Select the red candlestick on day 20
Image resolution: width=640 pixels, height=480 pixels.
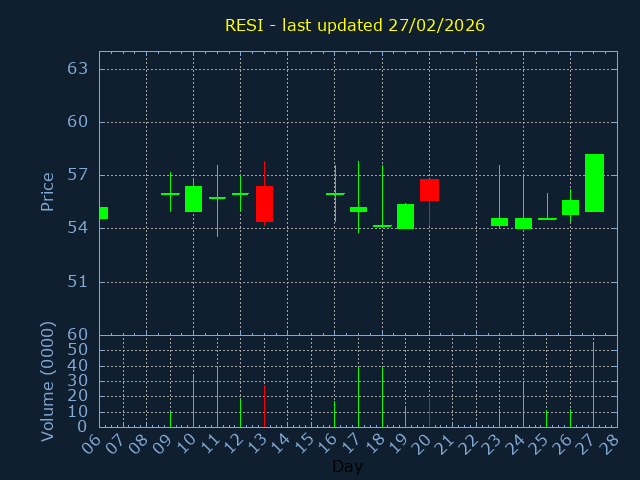429,190
